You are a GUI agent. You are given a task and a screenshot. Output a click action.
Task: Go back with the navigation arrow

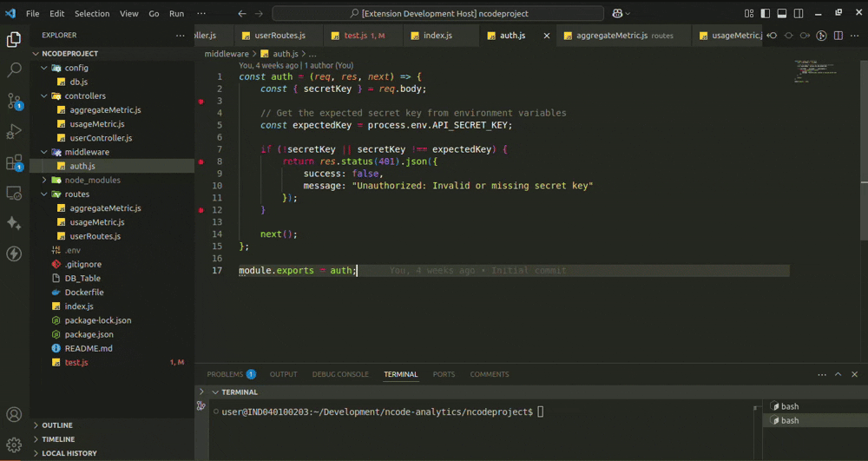click(x=242, y=13)
